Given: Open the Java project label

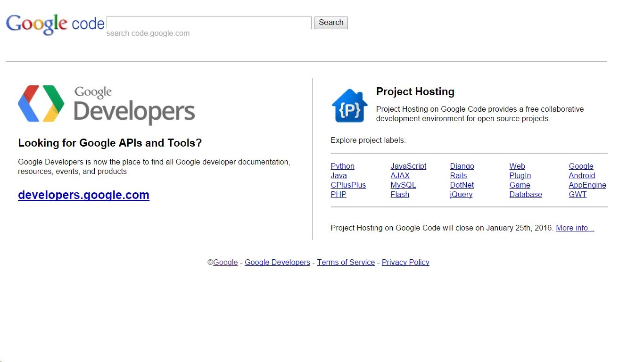Looking at the screenshot, I should (x=339, y=175).
